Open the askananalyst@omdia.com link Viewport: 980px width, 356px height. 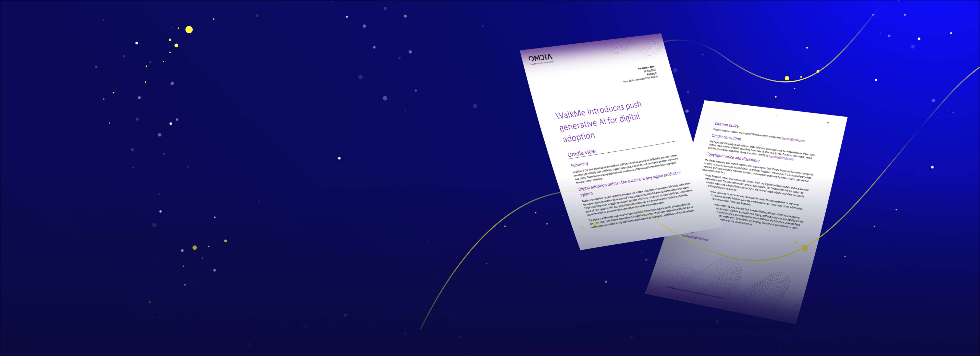pyautogui.click(x=695, y=237)
